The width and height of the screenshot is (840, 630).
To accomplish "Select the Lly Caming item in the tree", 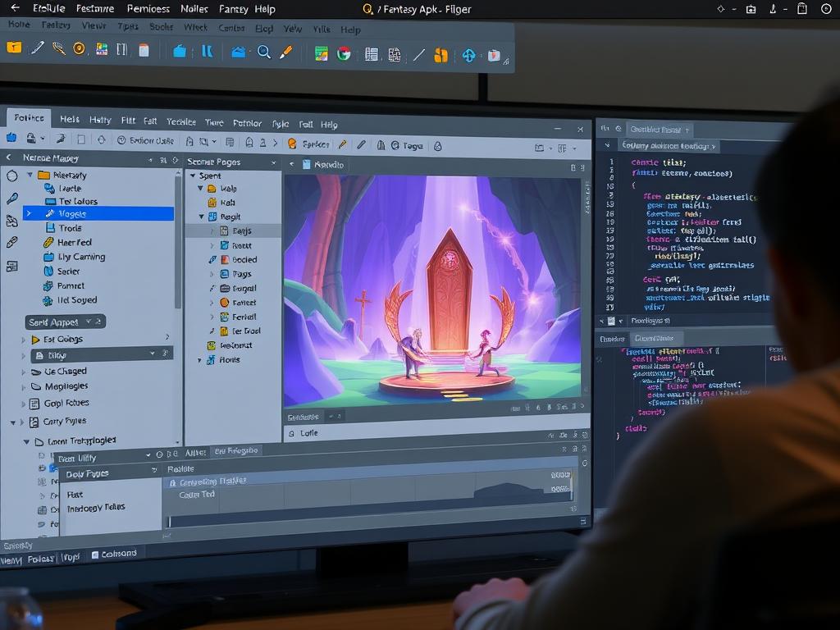I will (74, 257).
